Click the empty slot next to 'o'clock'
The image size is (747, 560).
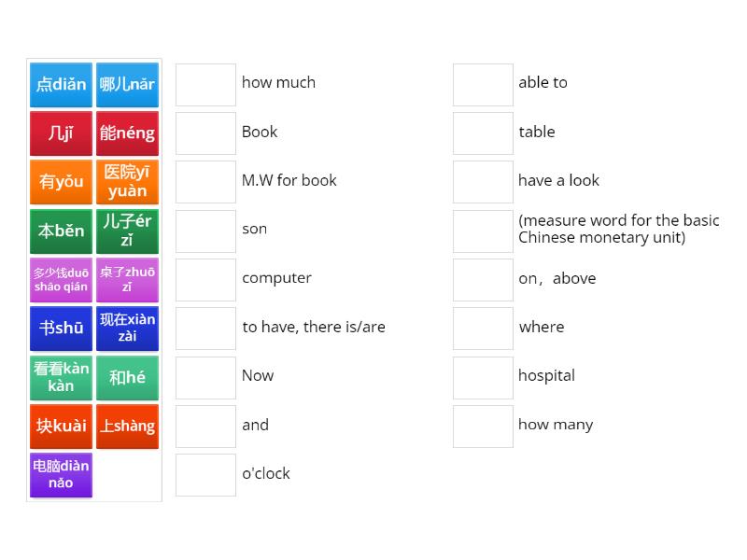point(205,475)
